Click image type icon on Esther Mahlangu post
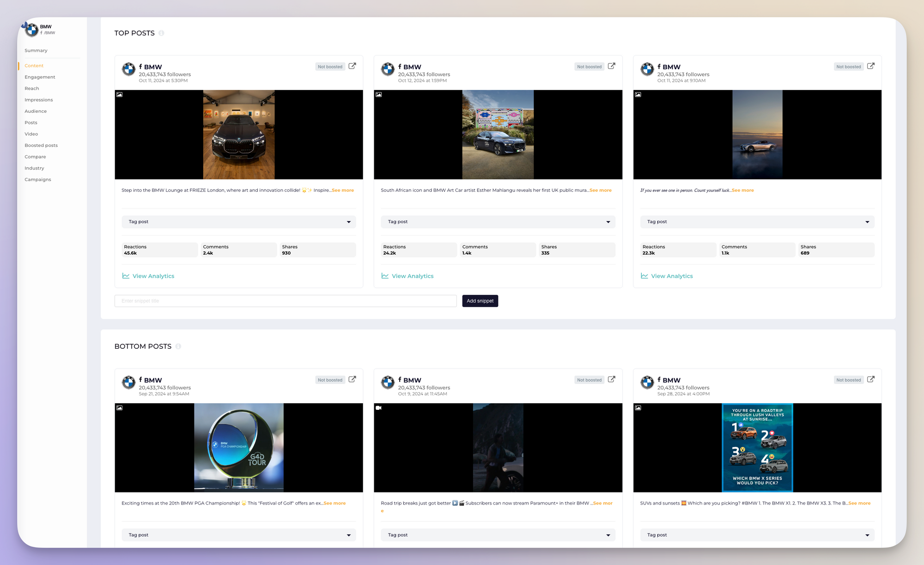The height and width of the screenshot is (565, 924). [x=378, y=94]
